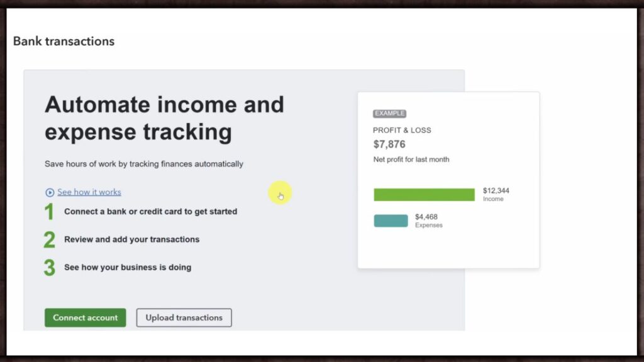644x362 pixels.
Task: Click the PROFIT & LOSS title
Action: pyautogui.click(x=402, y=130)
